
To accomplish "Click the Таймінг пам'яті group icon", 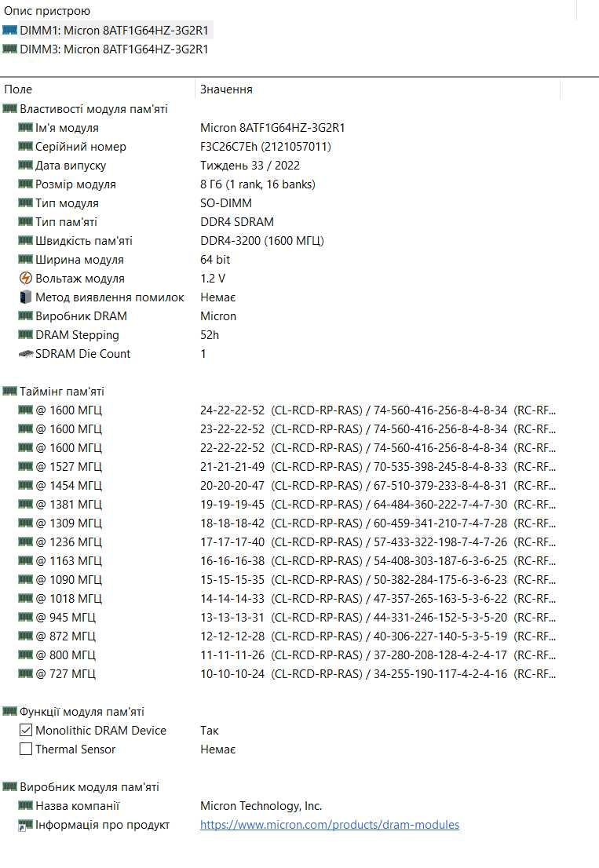I will pyautogui.click(x=10, y=391).
